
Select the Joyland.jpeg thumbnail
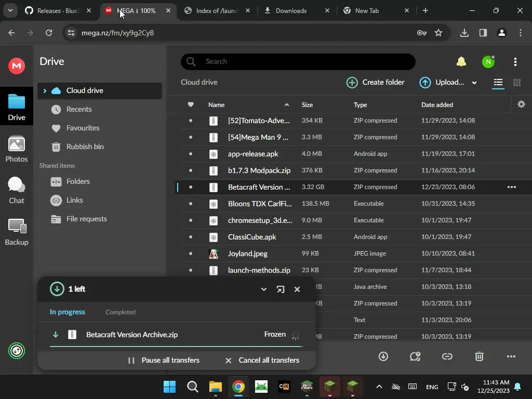coord(214,254)
